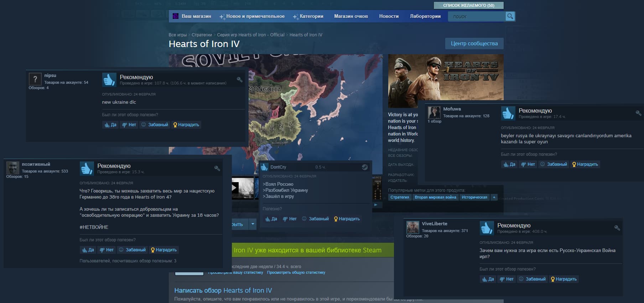Image resolution: width=644 pixels, height=303 pixels.
Task: Vote Нет on DontCry's review
Action: tap(290, 219)
